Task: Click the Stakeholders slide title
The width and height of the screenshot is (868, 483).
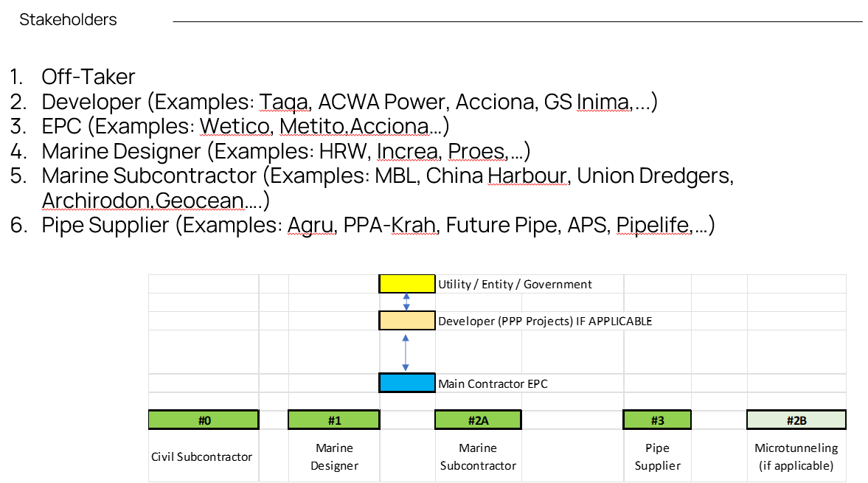Action: tap(68, 20)
